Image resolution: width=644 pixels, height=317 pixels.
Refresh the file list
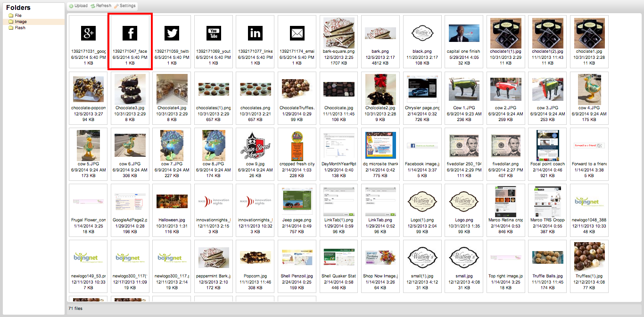101,6
